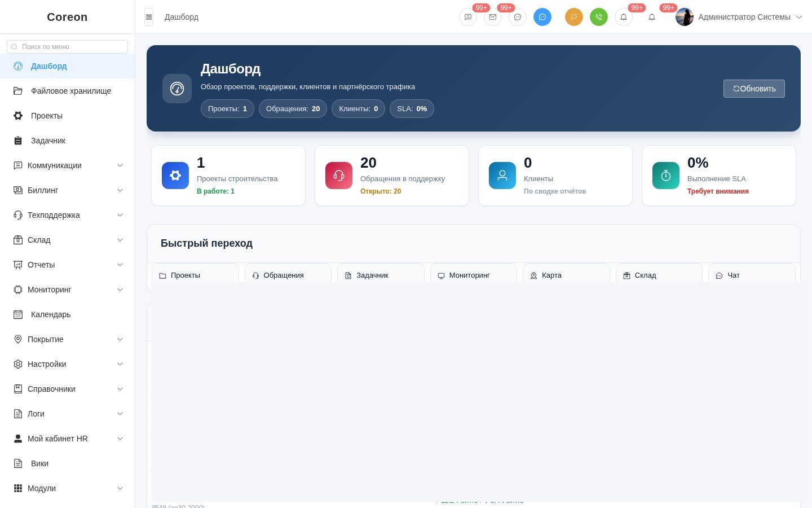Expand the Техподдержка submenu chevron

point(120,215)
